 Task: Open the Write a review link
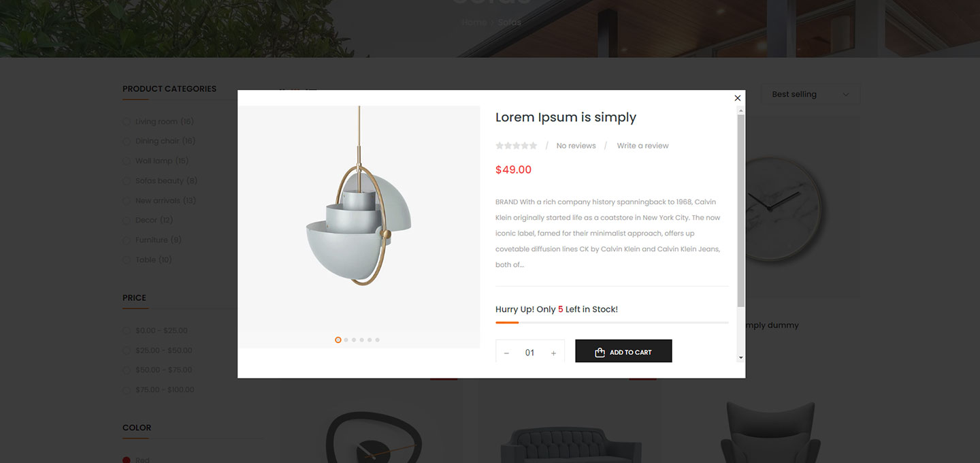[642, 146]
